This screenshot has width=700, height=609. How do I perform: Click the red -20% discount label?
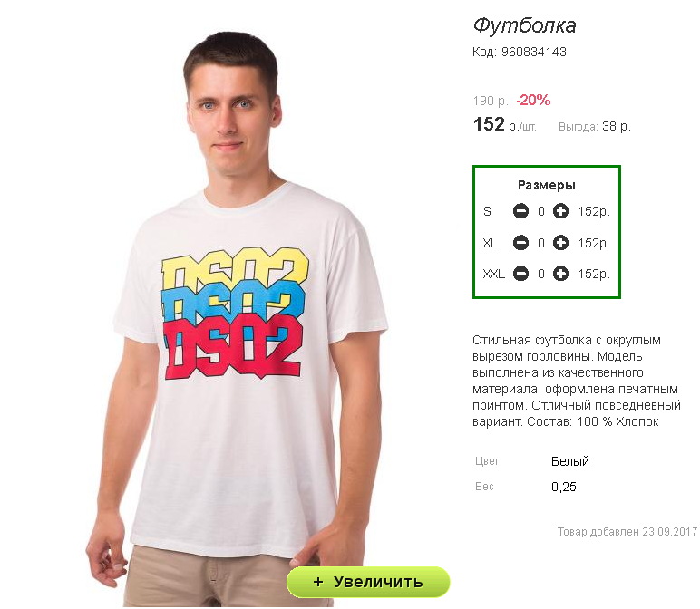[533, 100]
